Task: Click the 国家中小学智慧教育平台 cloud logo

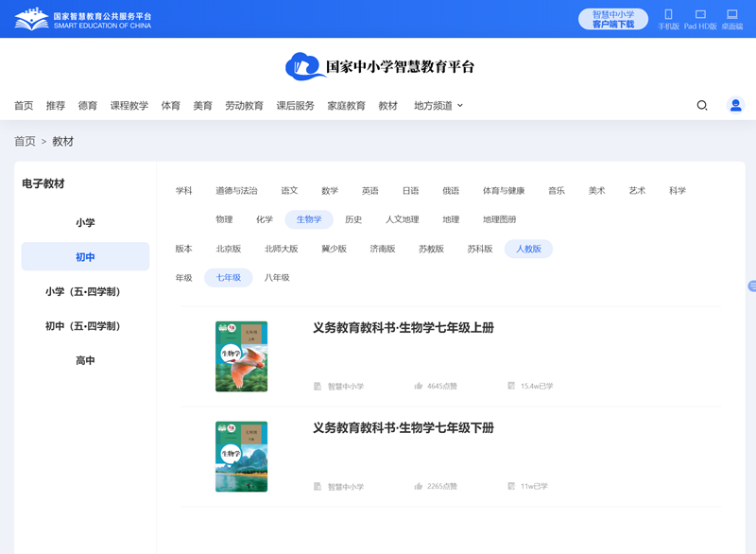Action: (x=380, y=66)
